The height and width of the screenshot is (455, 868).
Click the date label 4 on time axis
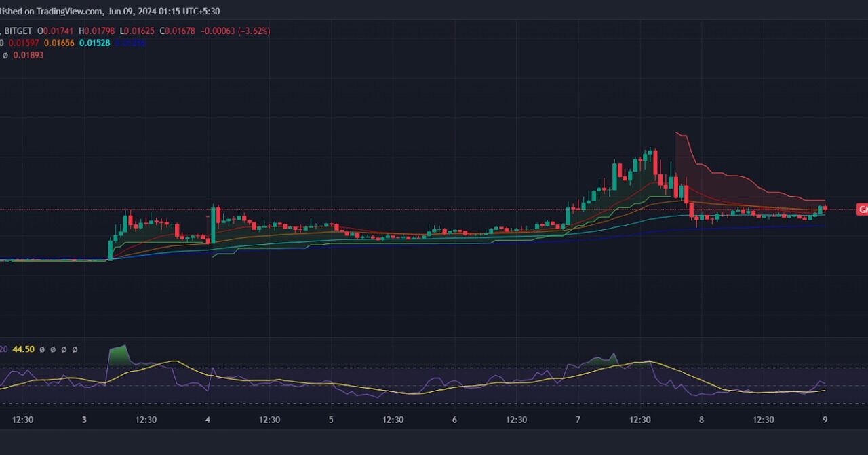[x=208, y=420]
